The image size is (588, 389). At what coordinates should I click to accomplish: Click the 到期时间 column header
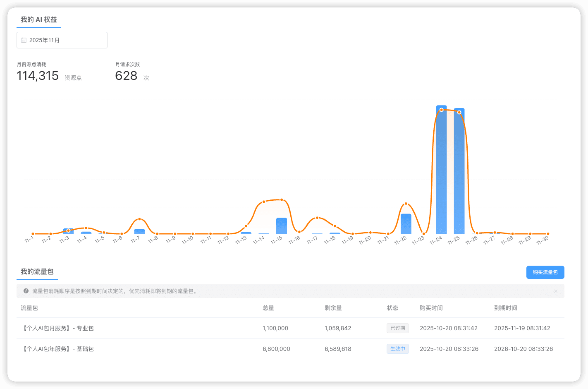(506, 308)
